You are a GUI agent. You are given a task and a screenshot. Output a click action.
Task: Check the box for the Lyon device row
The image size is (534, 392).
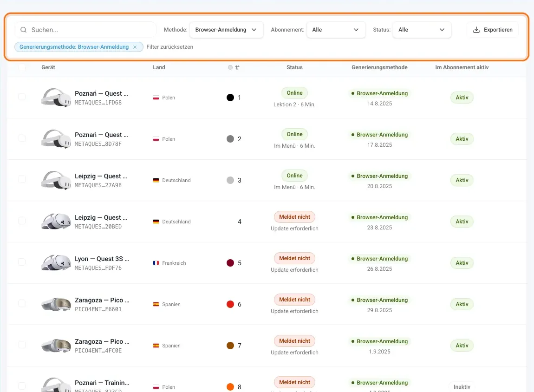22,262
